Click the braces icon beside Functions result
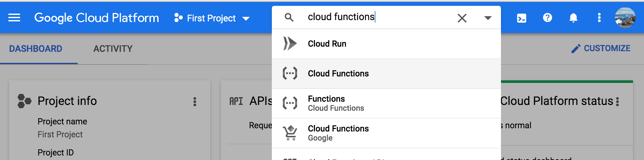 (x=290, y=103)
